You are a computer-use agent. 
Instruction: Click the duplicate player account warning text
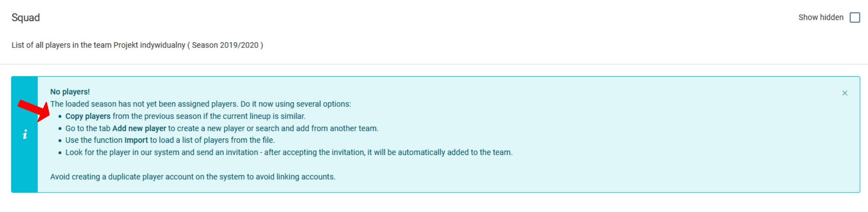pos(193,177)
